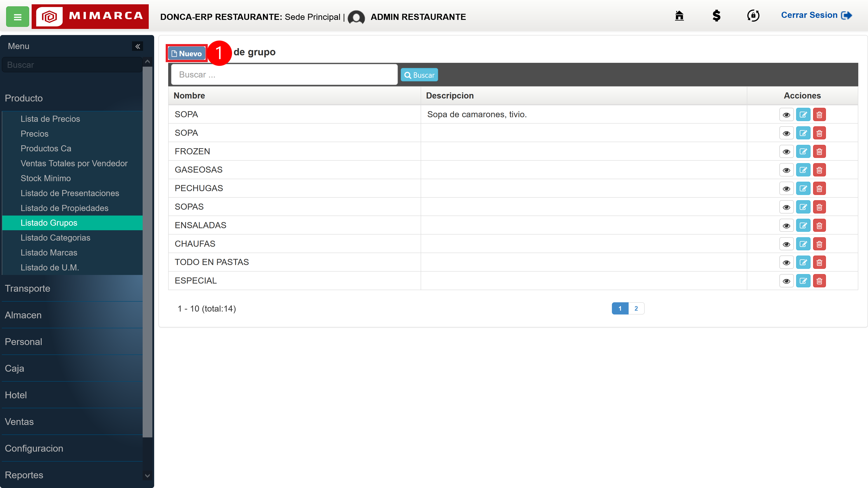The image size is (868, 488).
Task: Delete the ENSALADAS group
Action: click(819, 226)
